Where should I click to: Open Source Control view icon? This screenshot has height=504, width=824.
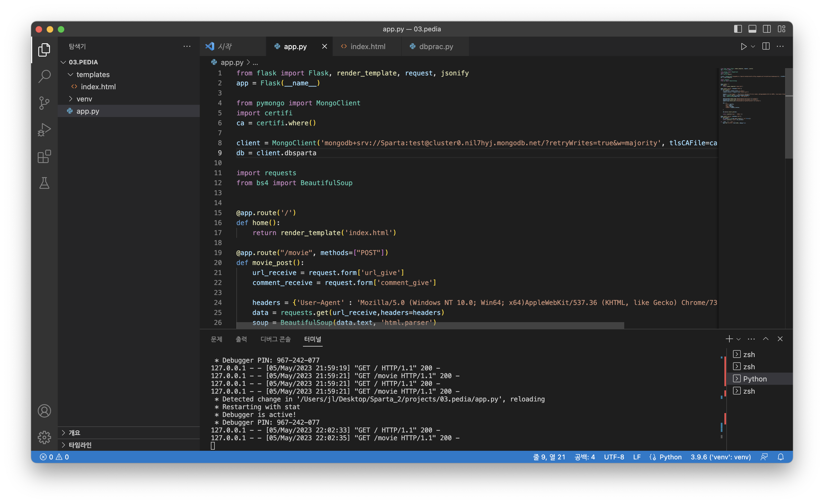coord(44,103)
